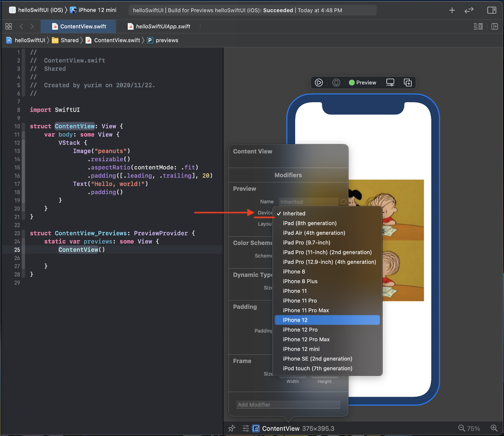The width and height of the screenshot is (504, 436).
Task: Select iPhone 12 Pro
Action: 327,330
